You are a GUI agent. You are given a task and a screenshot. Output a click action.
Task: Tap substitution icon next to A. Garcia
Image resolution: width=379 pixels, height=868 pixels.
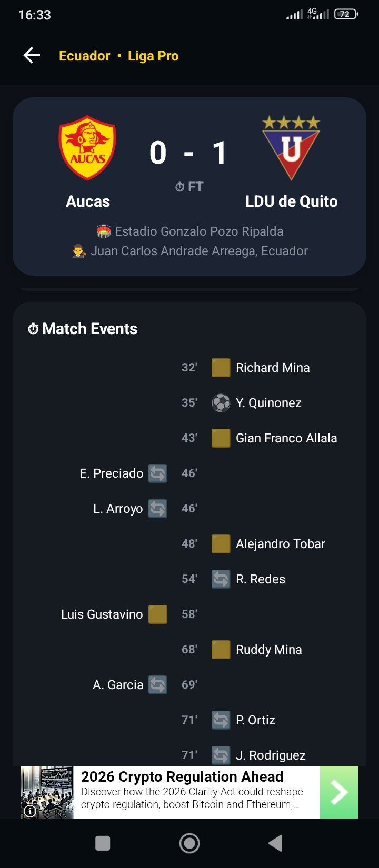pos(158,685)
